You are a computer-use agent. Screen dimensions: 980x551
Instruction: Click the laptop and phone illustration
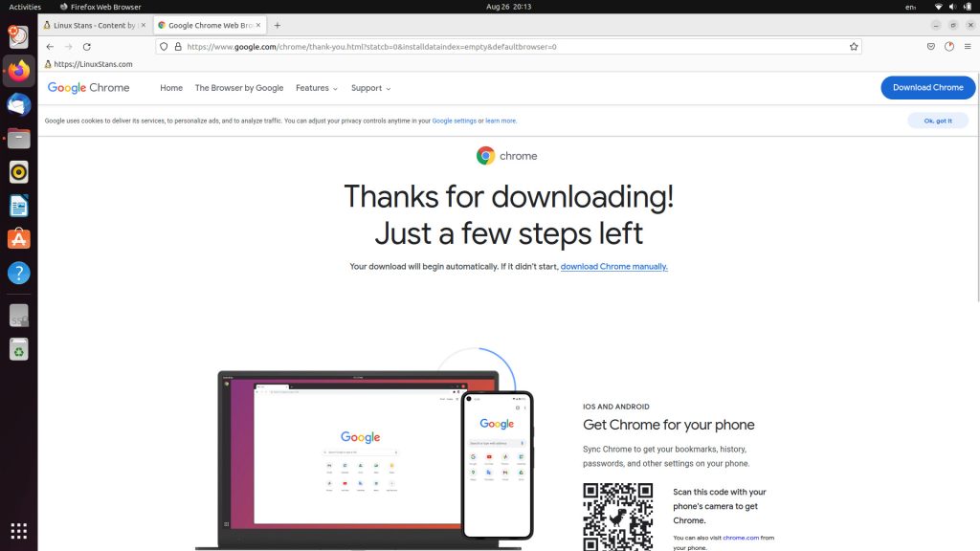(365, 450)
